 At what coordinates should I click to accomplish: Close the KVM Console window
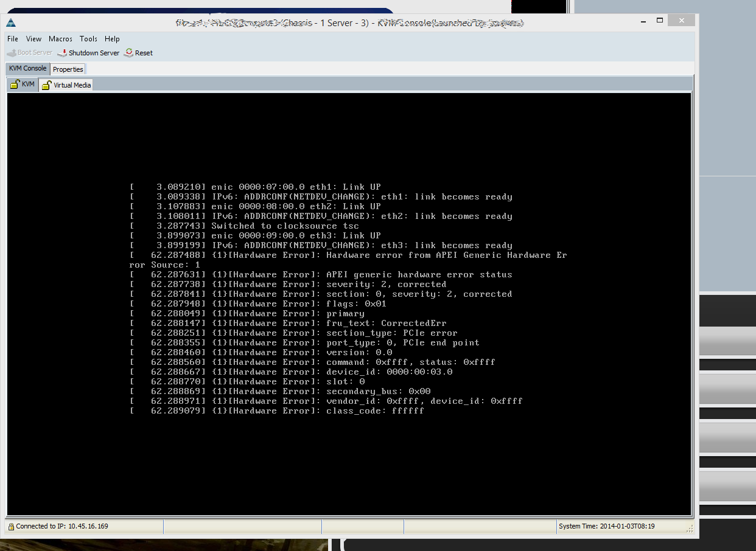681,21
